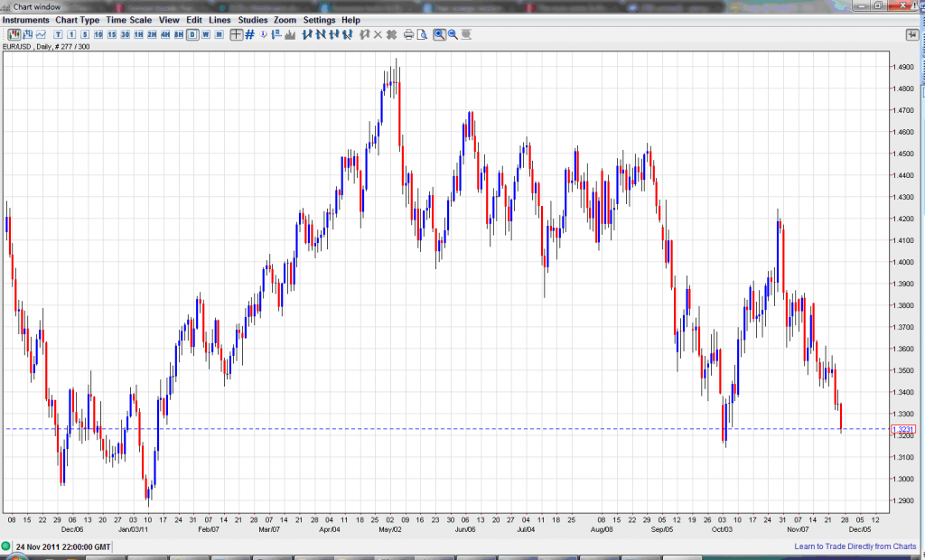Screen dimensions: 925x560
Task: Select the first blue line drawing tool
Action: [307, 35]
